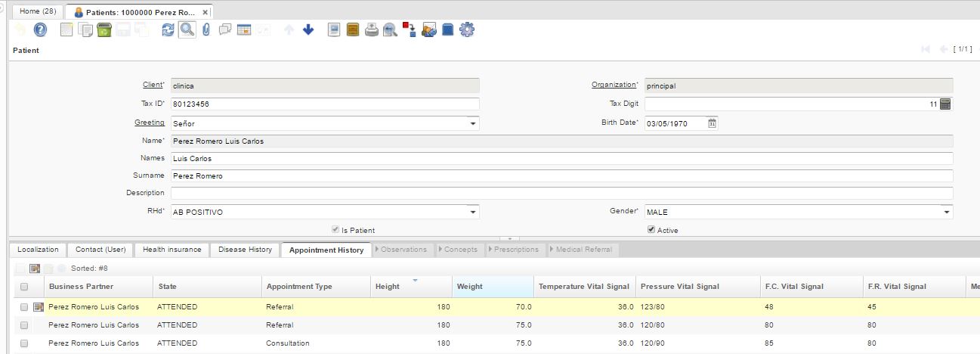
Task: Open the Health insurance tab
Action: [172, 250]
